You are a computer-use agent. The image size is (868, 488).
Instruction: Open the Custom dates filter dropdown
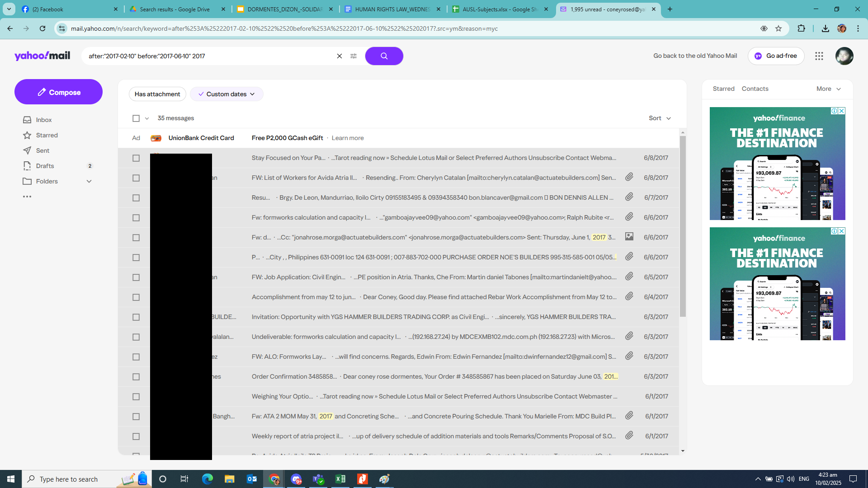coord(226,94)
